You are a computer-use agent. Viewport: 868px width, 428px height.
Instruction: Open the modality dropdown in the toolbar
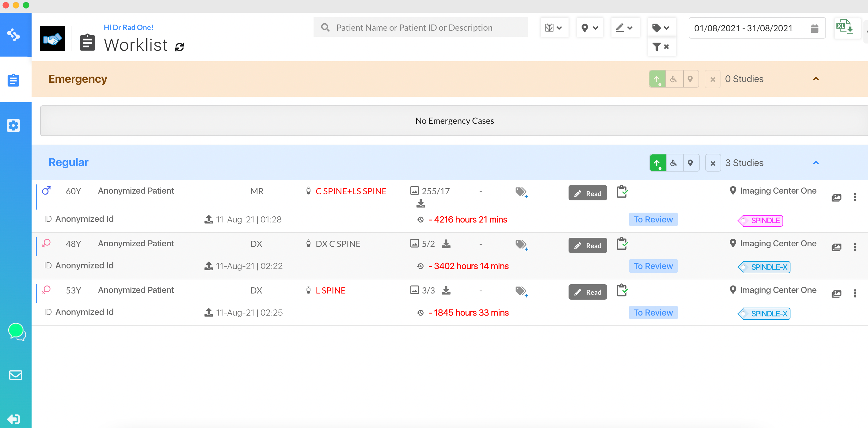pos(554,28)
